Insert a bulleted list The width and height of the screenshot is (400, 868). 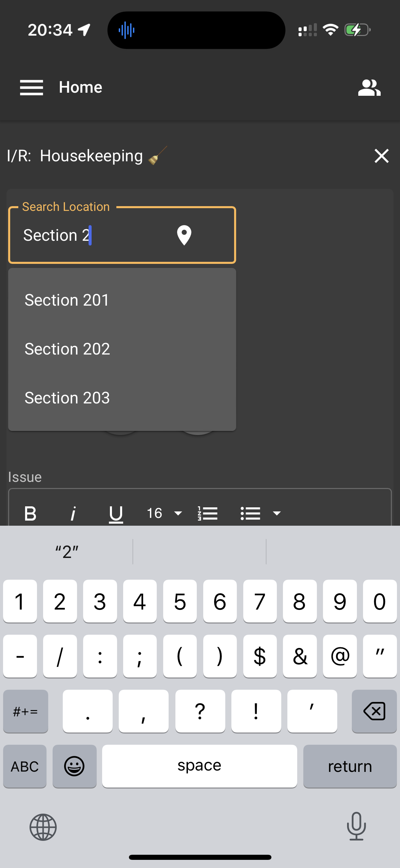point(250,513)
